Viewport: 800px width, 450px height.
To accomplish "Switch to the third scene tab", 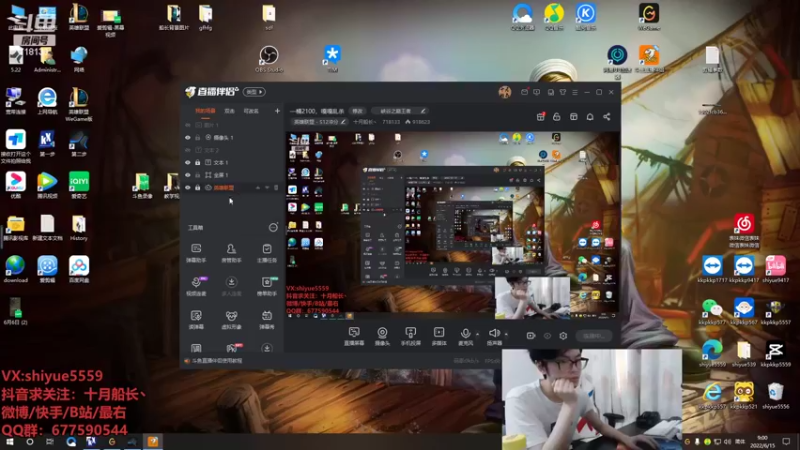I will (x=251, y=111).
